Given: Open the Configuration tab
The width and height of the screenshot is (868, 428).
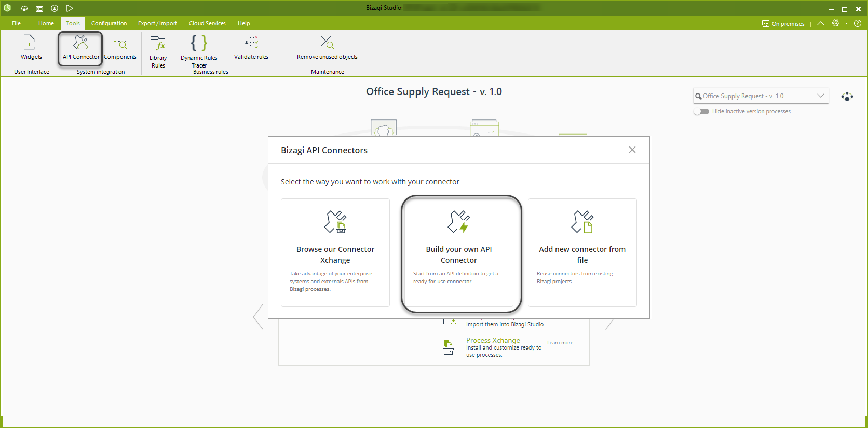Looking at the screenshot, I should 109,23.
